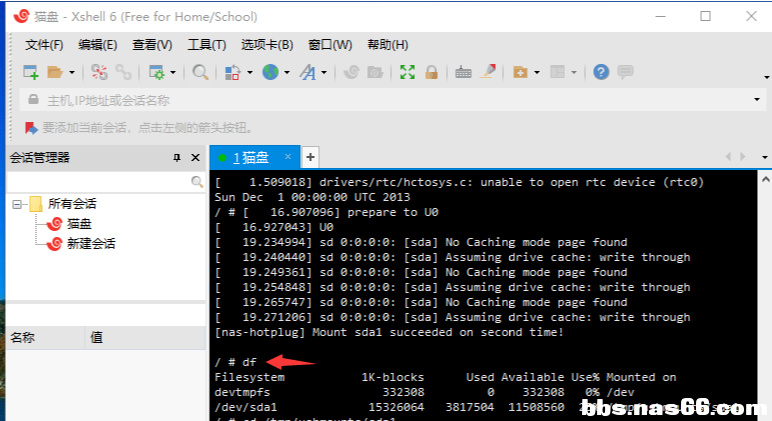Click the Font toolbar icon

pyautogui.click(x=308, y=72)
